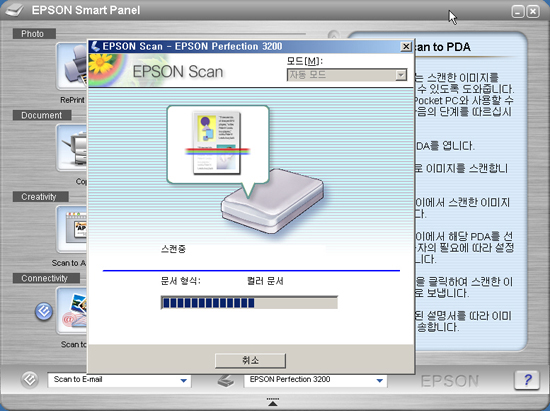Minimize the EPSON Smart Panel window
550x411 pixels.
pyautogui.click(x=518, y=12)
